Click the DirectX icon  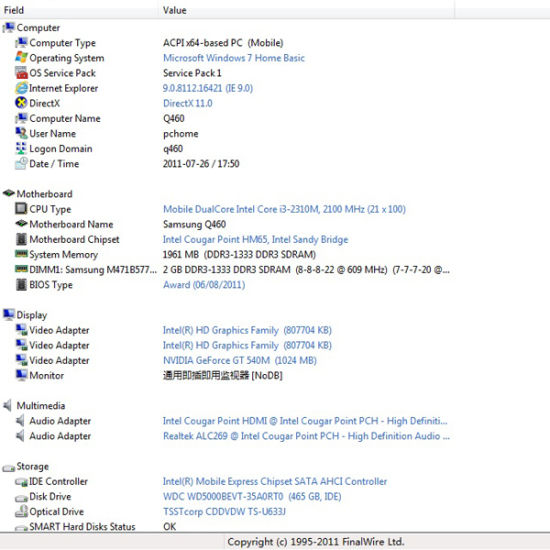click(21, 103)
